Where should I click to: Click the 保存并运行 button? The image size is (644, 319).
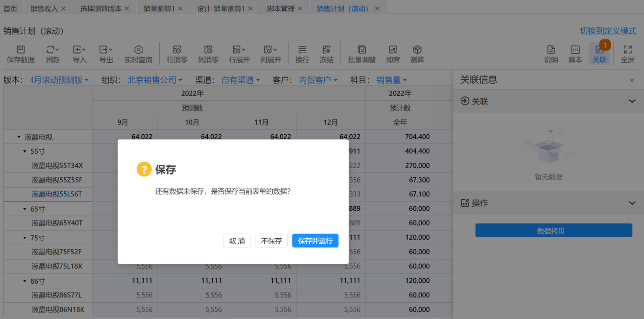point(315,241)
